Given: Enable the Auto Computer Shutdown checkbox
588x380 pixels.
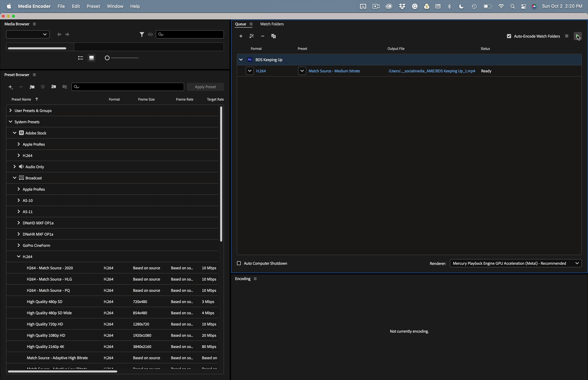Looking at the screenshot, I should coord(239,263).
